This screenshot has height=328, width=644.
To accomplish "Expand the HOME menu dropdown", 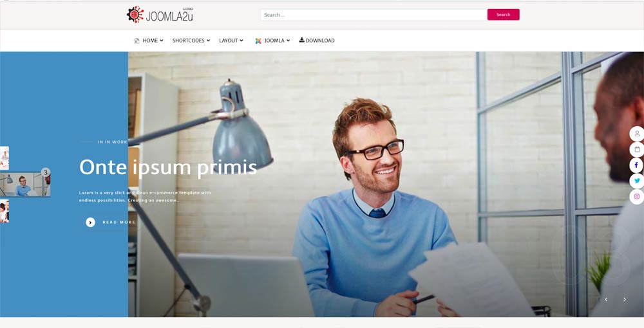I will click(x=153, y=41).
